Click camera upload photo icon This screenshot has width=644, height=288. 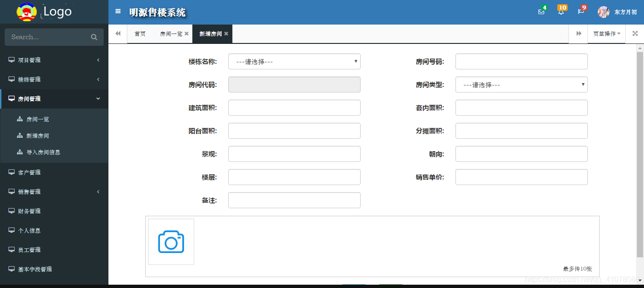(171, 242)
